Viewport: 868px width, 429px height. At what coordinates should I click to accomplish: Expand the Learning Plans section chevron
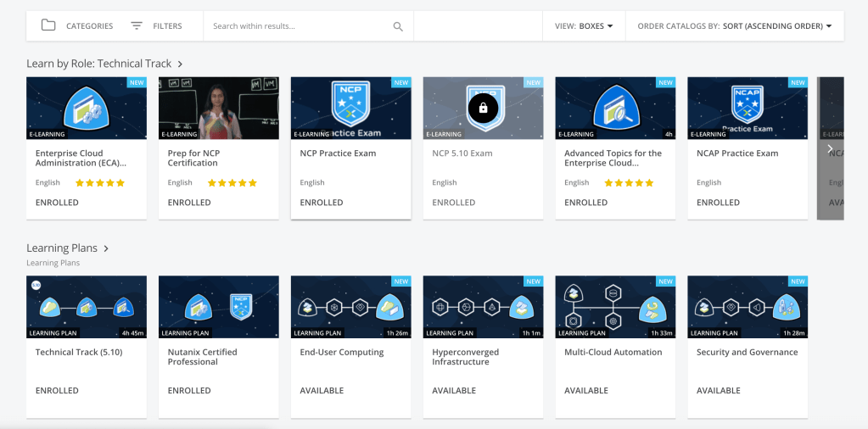point(106,248)
